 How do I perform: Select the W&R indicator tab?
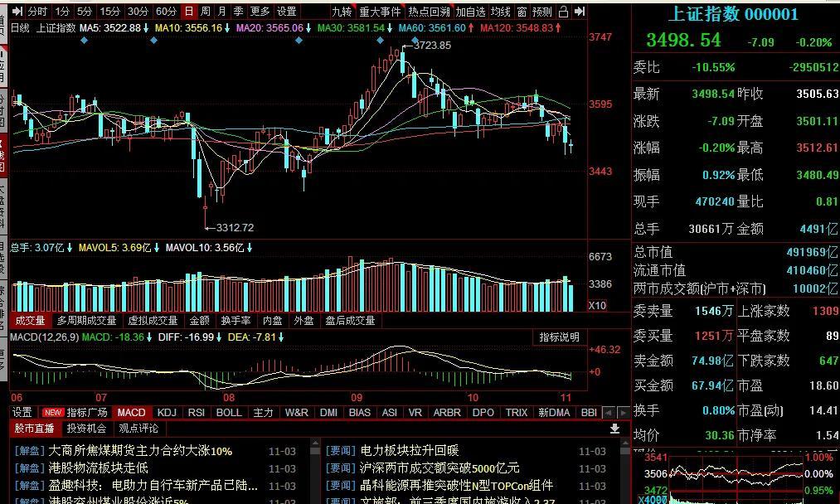point(296,413)
